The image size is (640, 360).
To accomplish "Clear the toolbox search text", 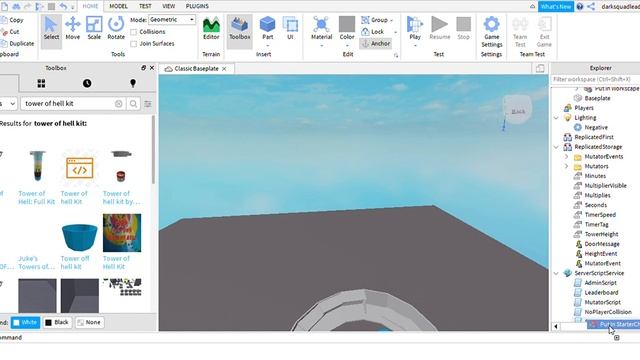I will tap(118, 104).
